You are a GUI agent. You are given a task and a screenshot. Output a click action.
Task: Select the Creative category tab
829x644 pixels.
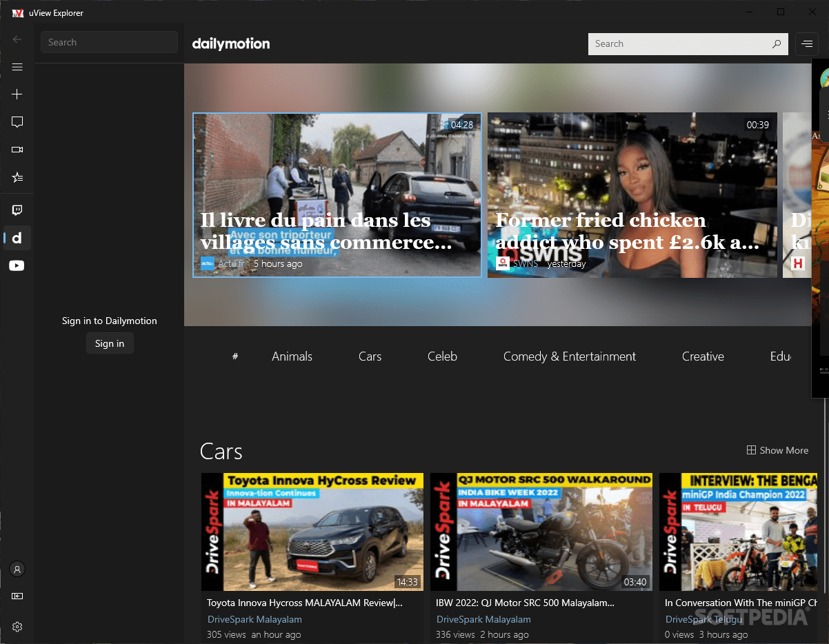[x=703, y=356]
